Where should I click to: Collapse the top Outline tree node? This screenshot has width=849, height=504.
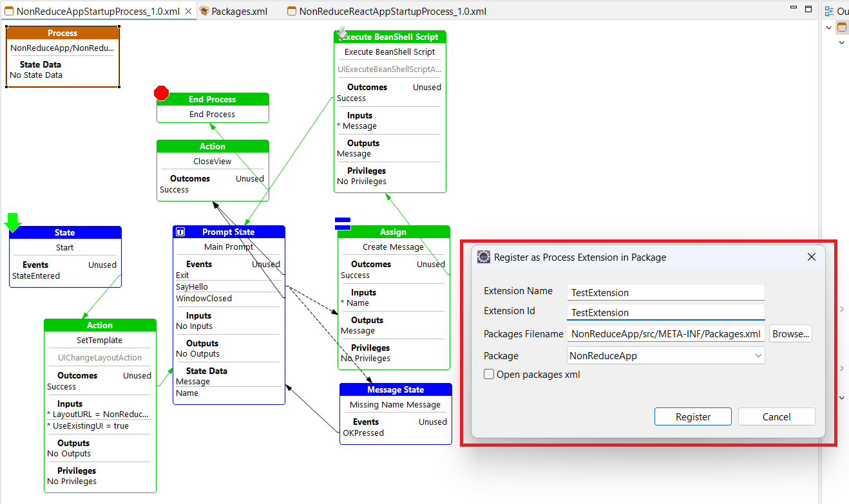(x=829, y=27)
